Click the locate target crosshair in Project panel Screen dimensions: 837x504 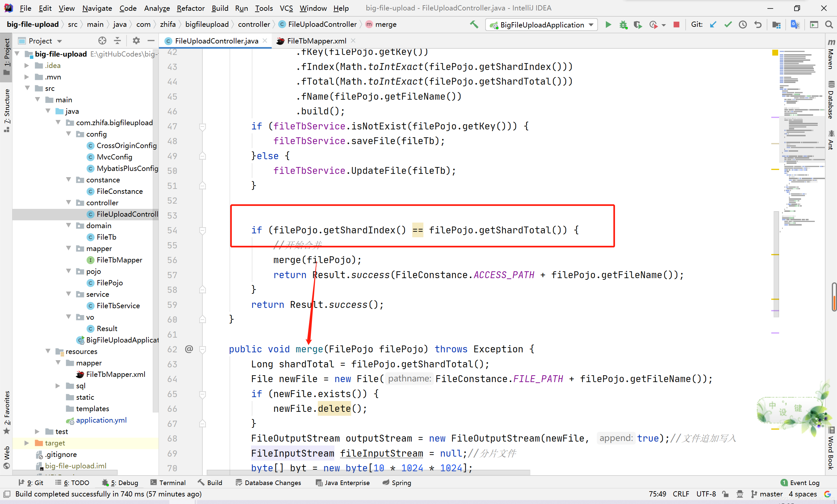[102, 41]
